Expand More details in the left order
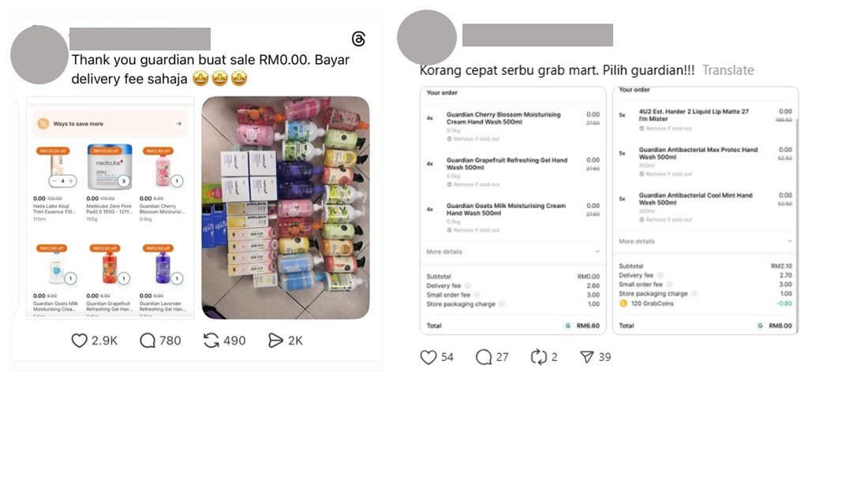 point(513,251)
